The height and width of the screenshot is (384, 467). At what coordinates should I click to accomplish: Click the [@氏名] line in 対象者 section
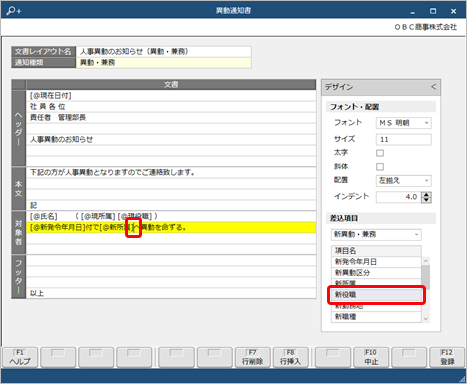click(171, 216)
